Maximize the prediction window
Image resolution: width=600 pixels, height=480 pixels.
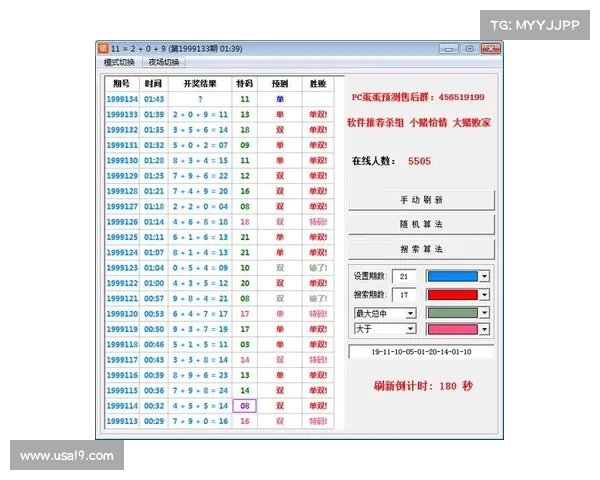[x=470, y=49]
